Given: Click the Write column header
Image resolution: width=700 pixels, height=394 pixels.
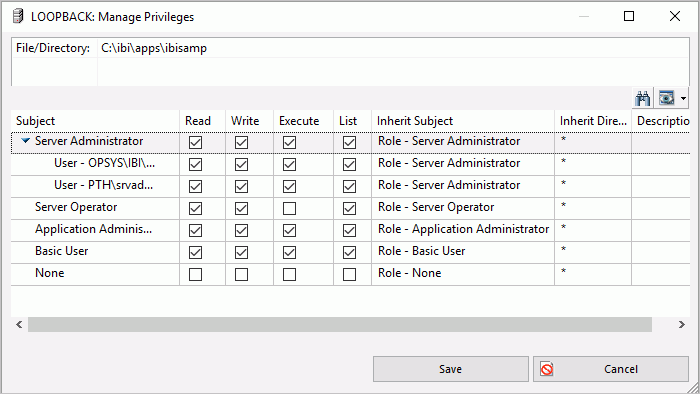Looking at the screenshot, I should pyautogui.click(x=250, y=121).
